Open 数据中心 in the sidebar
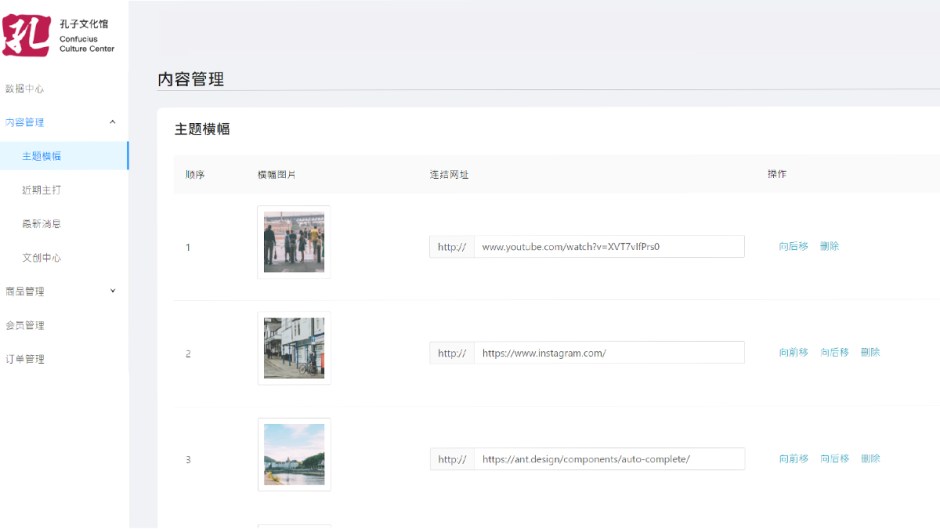Image resolution: width=940 pixels, height=529 pixels. click(25, 88)
